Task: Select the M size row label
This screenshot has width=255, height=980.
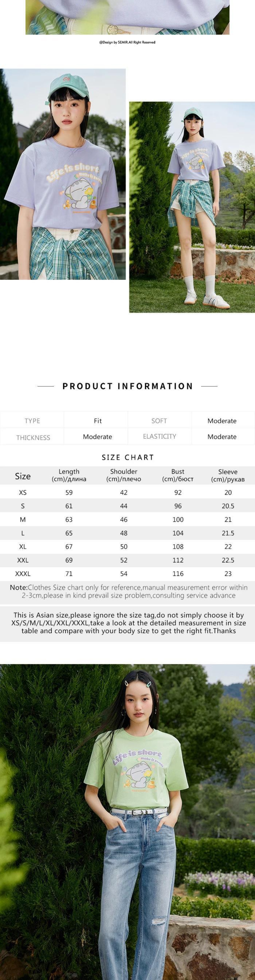Action: coord(23,519)
